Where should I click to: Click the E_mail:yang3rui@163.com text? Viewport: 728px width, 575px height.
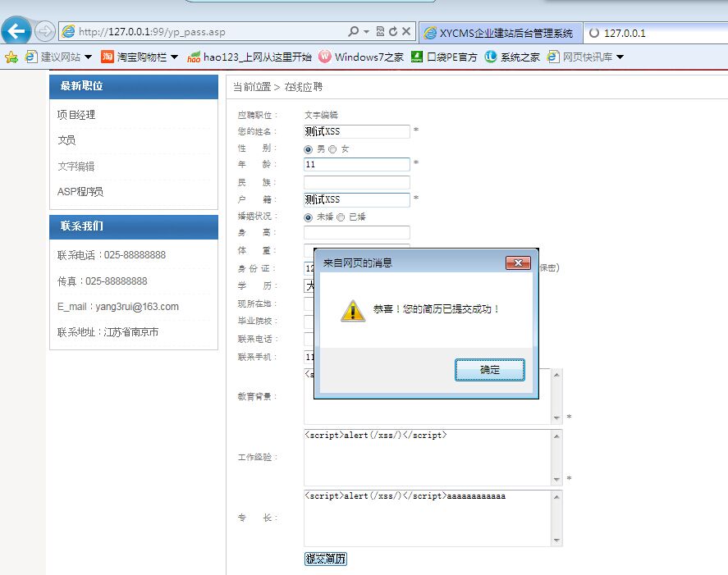pos(118,306)
